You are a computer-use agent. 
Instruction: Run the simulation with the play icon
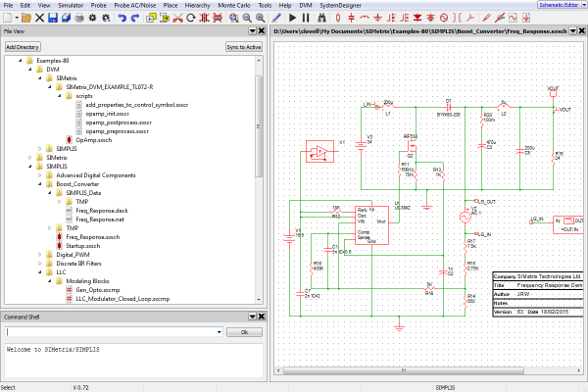tap(292, 18)
